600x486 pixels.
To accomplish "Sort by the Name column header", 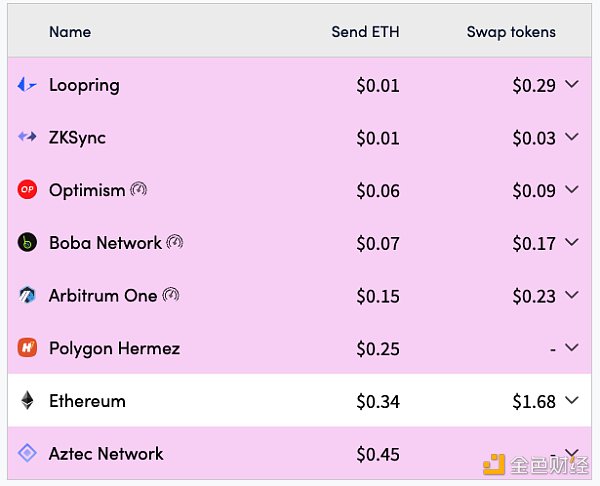I will [x=70, y=32].
